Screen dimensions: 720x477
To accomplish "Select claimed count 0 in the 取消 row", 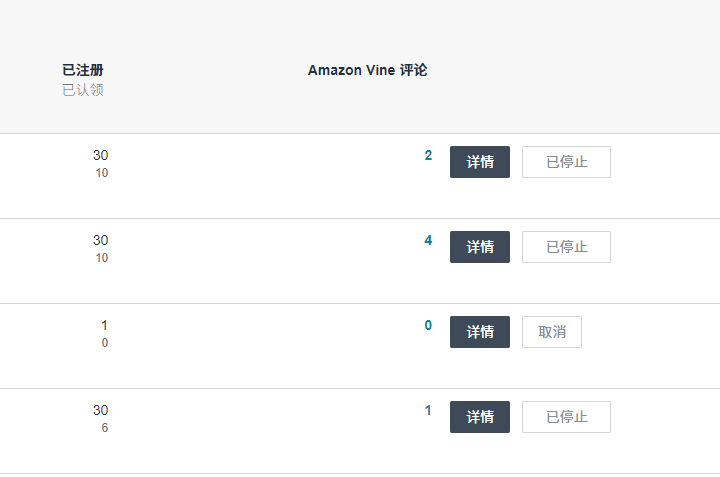I will click(105, 343).
